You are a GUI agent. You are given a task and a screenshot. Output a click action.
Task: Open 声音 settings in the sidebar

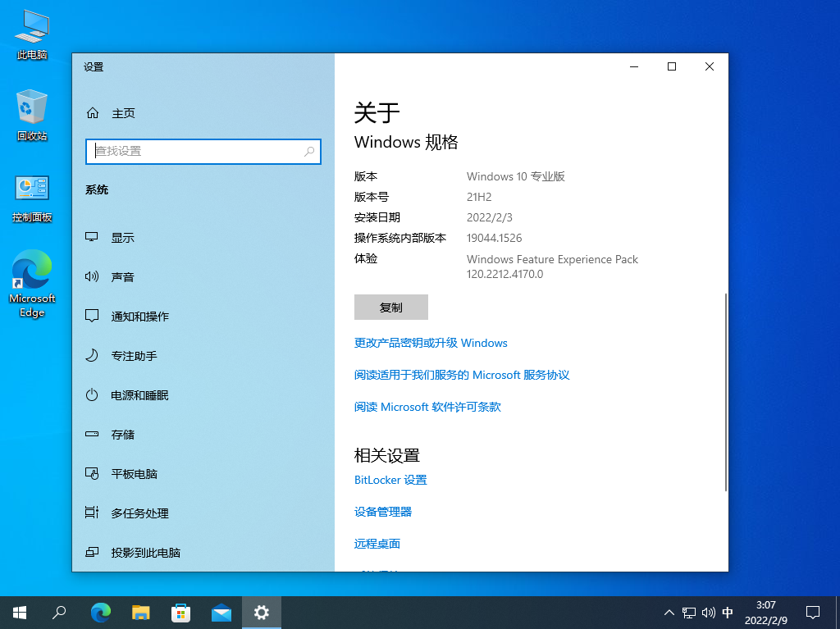coord(123,276)
